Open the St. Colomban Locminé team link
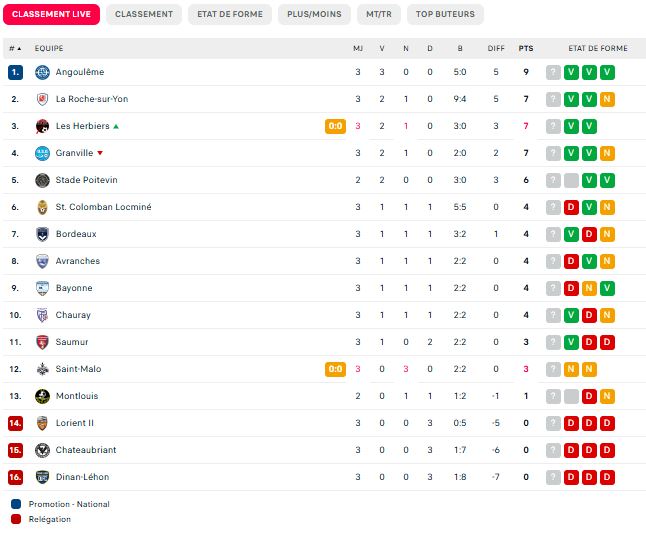 click(103, 207)
